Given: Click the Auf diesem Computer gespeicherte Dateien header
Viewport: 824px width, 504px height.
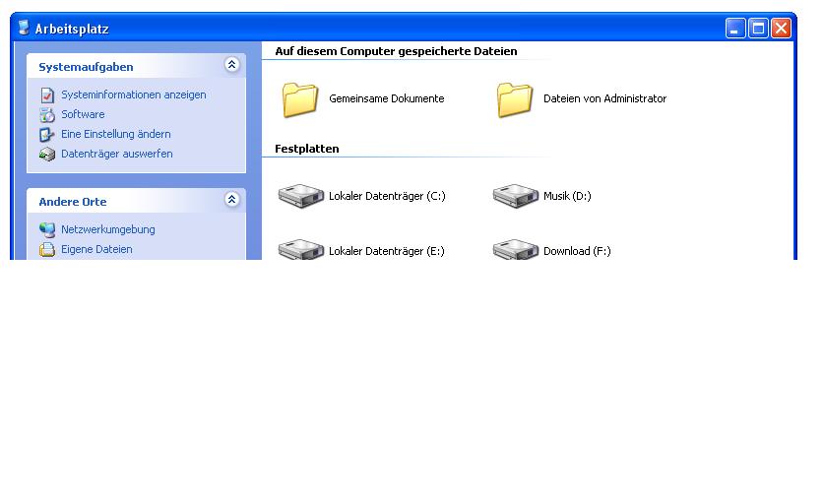Looking at the screenshot, I should point(396,51).
